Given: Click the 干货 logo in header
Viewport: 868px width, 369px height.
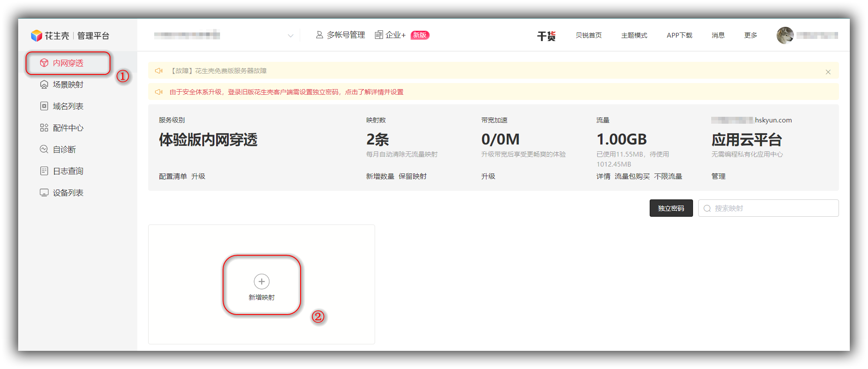Looking at the screenshot, I should click(546, 36).
